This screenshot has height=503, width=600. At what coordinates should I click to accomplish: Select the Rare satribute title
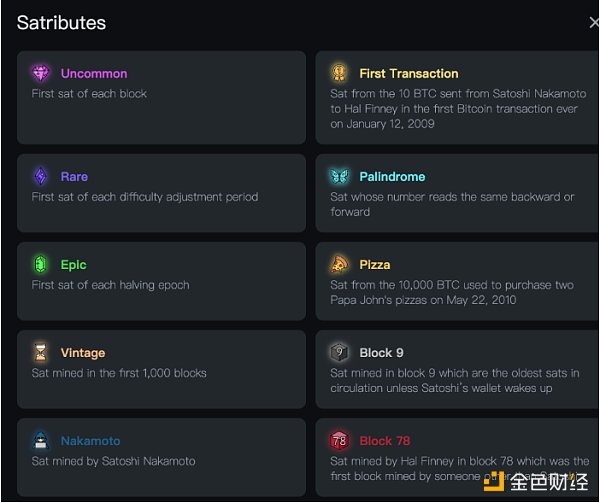coord(74,177)
